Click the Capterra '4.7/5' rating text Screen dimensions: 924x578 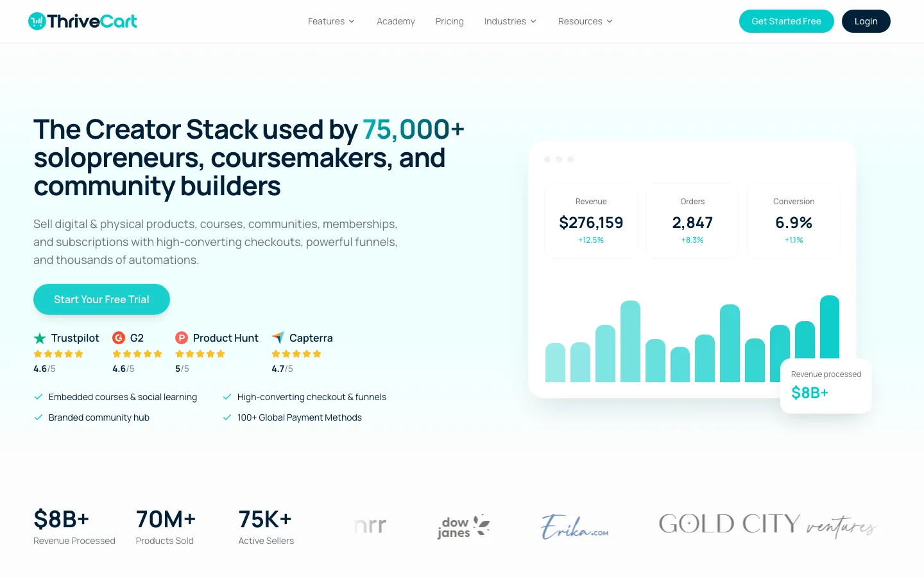[x=282, y=369]
